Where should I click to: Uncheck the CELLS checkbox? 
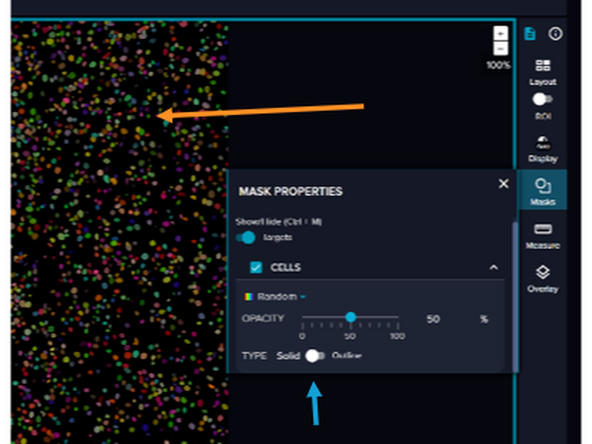tap(256, 267)
